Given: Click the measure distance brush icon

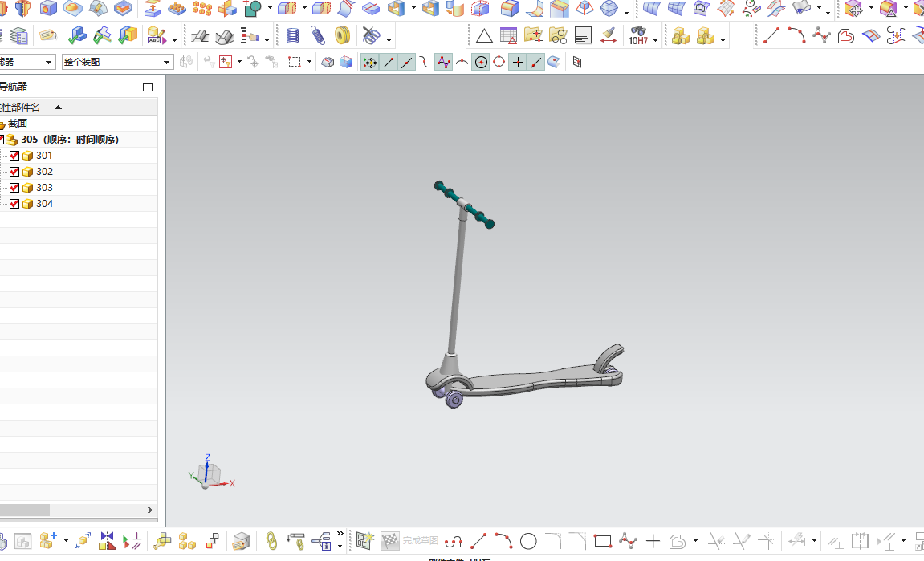Looking at the screenshot, I should click(x=609, y=36).
